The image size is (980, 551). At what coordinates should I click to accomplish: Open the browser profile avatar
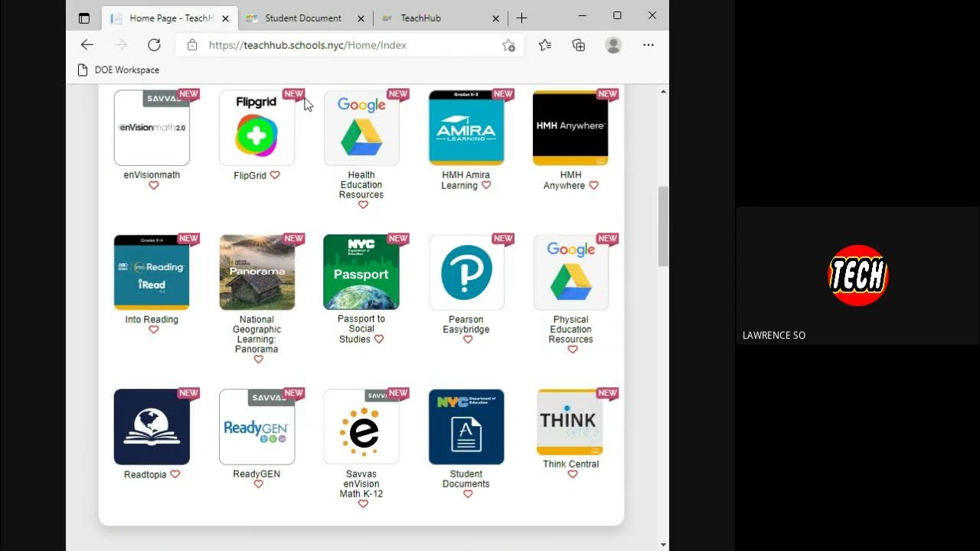tap(613, 45)
